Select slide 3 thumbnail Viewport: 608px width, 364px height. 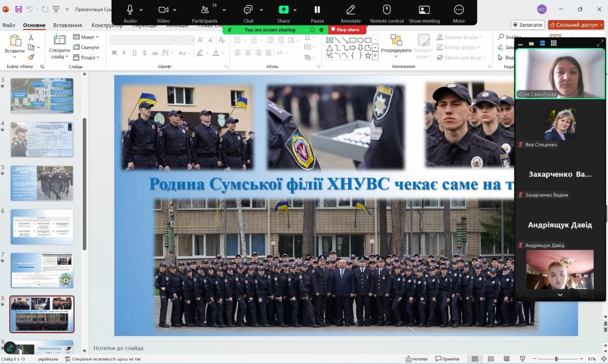coord(42,95)
